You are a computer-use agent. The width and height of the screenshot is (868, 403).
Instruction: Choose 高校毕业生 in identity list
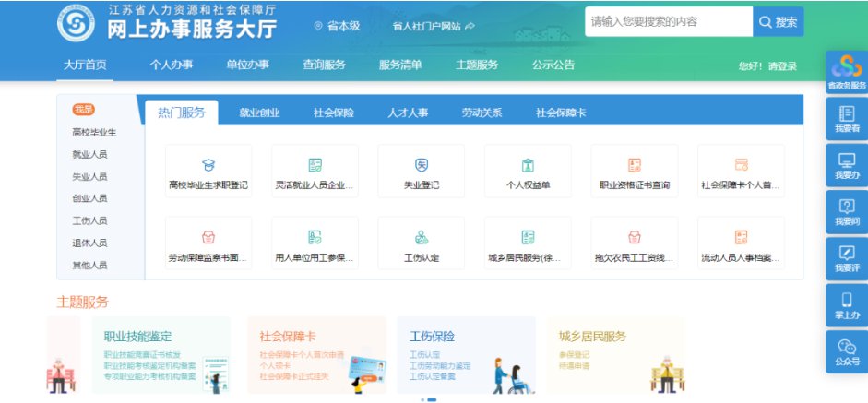(94, 132)
